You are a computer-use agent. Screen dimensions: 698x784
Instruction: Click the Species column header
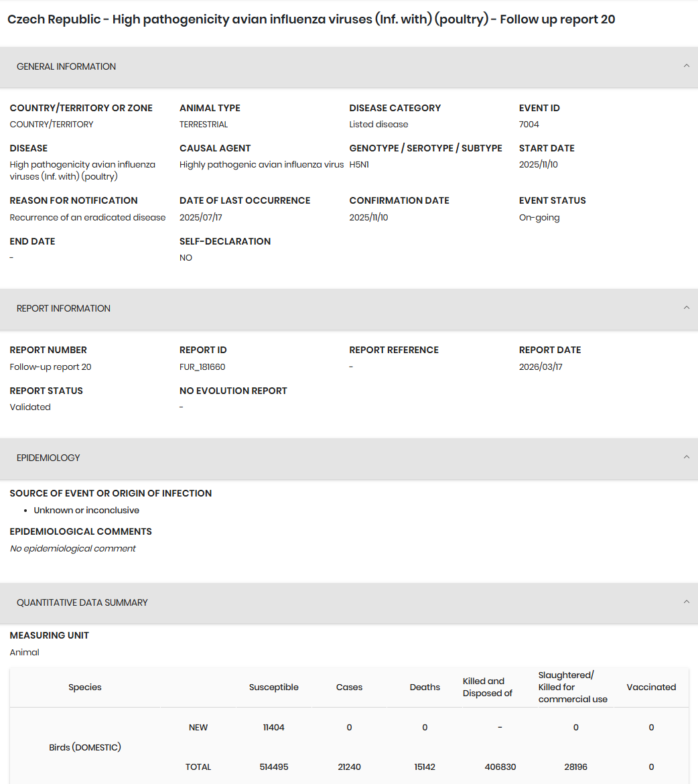point(85,688)
